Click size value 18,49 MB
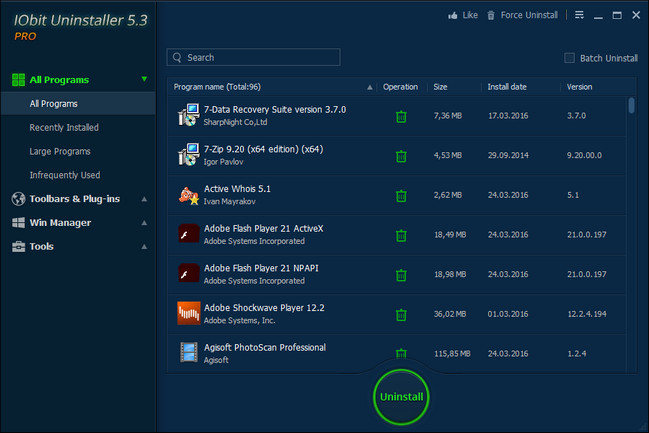The width and height of the screenshot is (649, 433). click(450, 235)
